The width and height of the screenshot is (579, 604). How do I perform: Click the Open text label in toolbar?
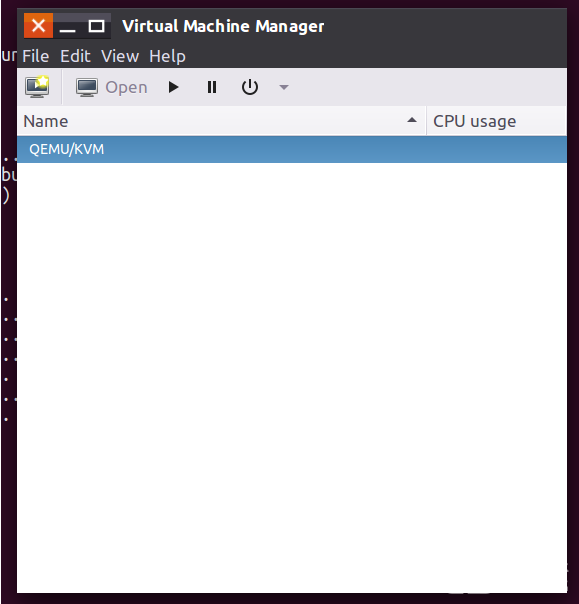pyautogui.click(x=126, y=87)
